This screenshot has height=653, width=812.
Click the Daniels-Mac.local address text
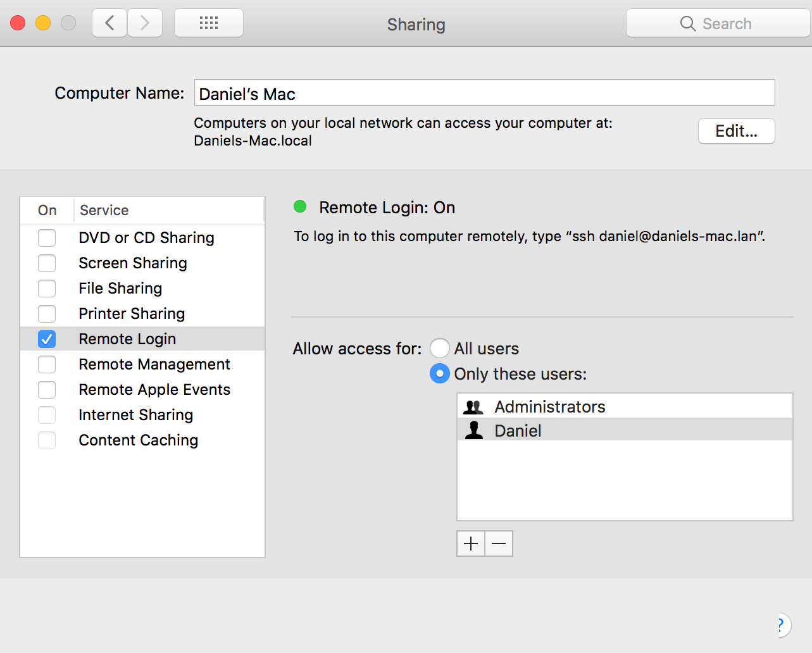[x=253, y=140]
